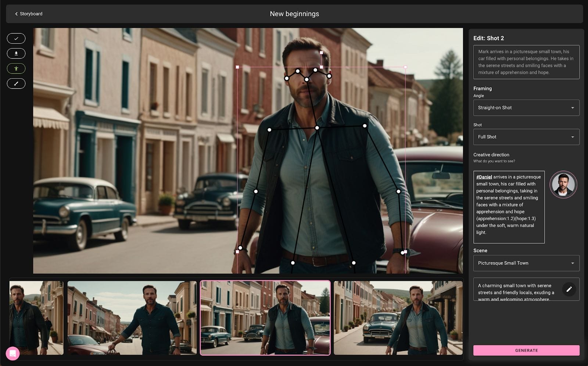Confirm the shot with the checkmark button

(16, 39)
